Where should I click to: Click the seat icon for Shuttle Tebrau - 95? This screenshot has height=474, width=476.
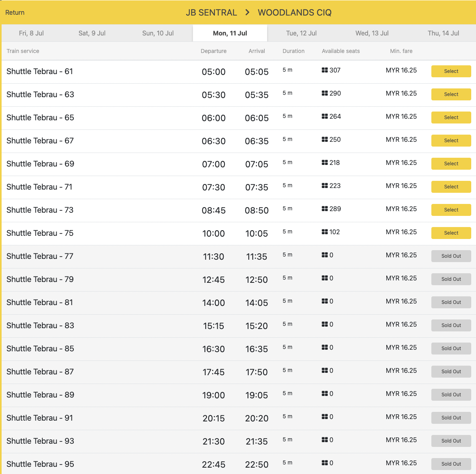coord(325,463)
